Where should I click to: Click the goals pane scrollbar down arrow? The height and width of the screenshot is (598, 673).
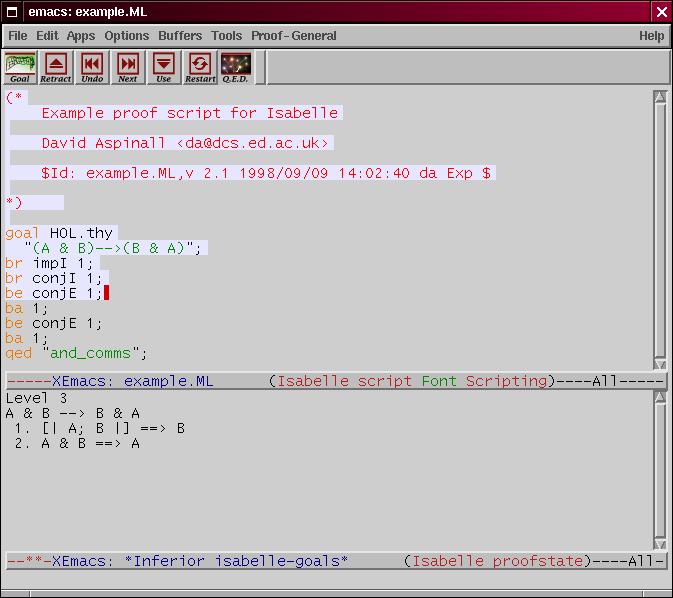coord(660,544)
